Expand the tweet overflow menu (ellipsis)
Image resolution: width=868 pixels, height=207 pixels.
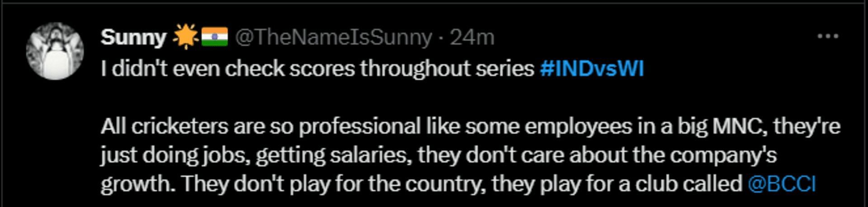(828, 37)
